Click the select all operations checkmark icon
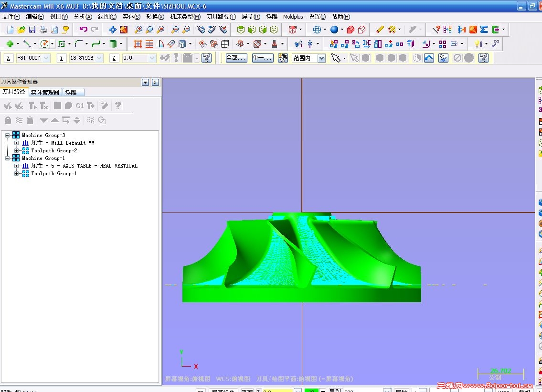 [x=8, y=106]
